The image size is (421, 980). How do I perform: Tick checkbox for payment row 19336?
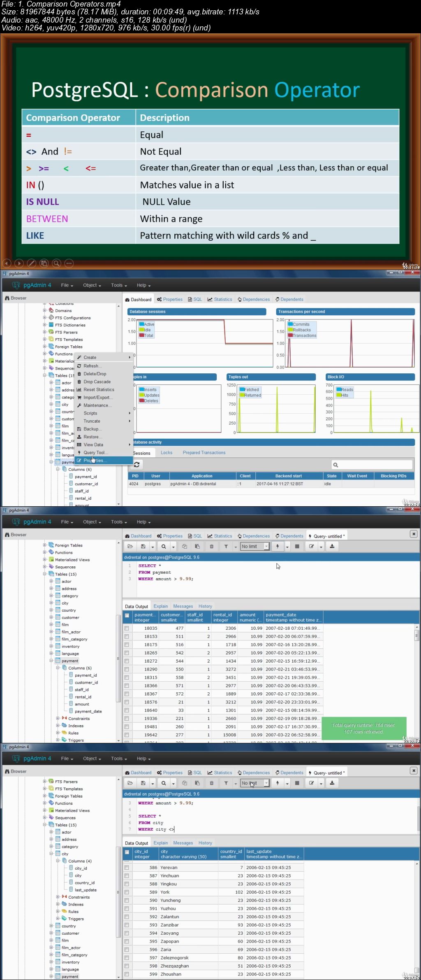pos(127,718)
